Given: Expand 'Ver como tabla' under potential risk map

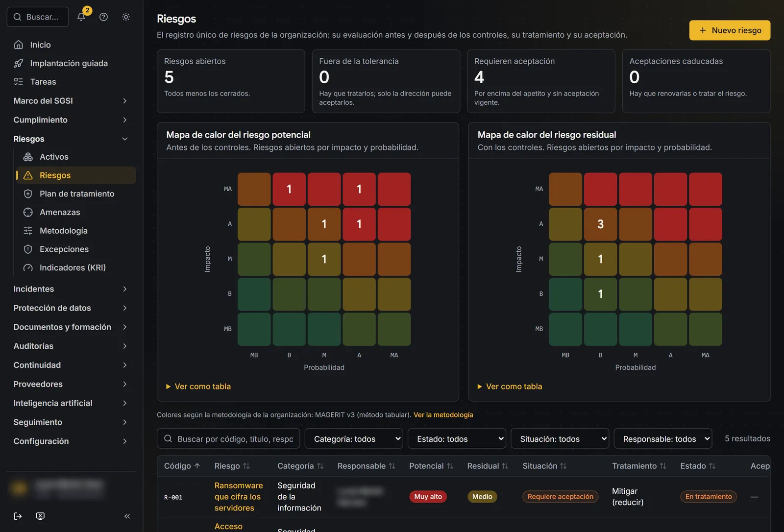Looking at the screenshot, I should [x=198, y=387].
